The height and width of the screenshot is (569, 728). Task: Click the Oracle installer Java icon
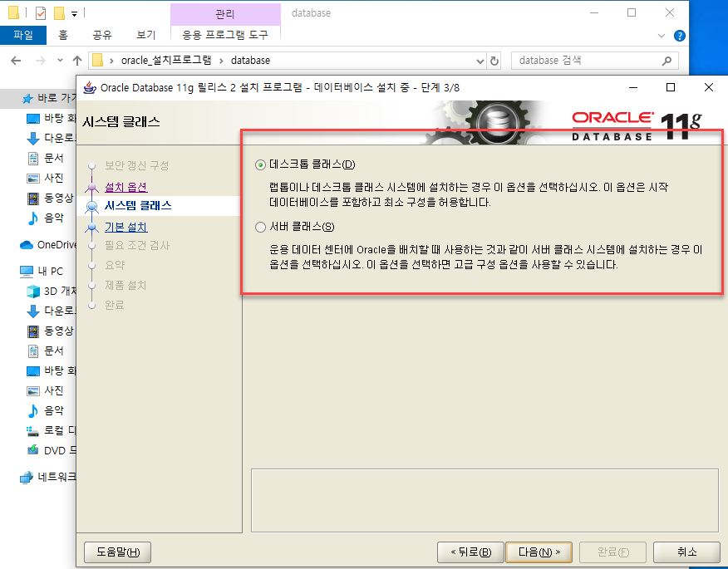90,87
